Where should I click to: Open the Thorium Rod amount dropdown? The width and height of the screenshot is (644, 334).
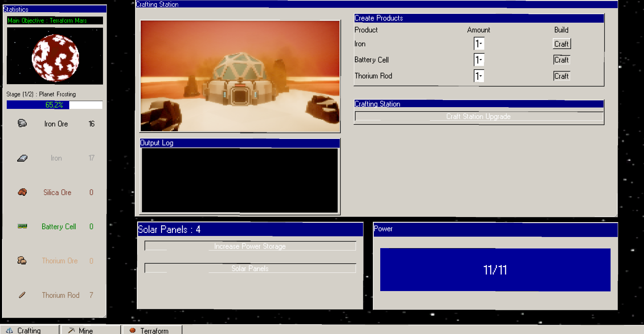pyautogui.click(x=479, y=76)
